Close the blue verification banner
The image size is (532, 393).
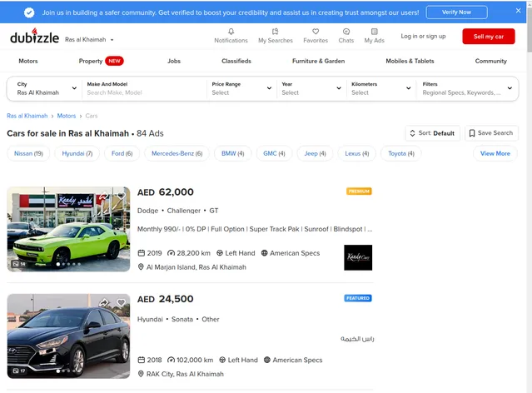[518, 11]
